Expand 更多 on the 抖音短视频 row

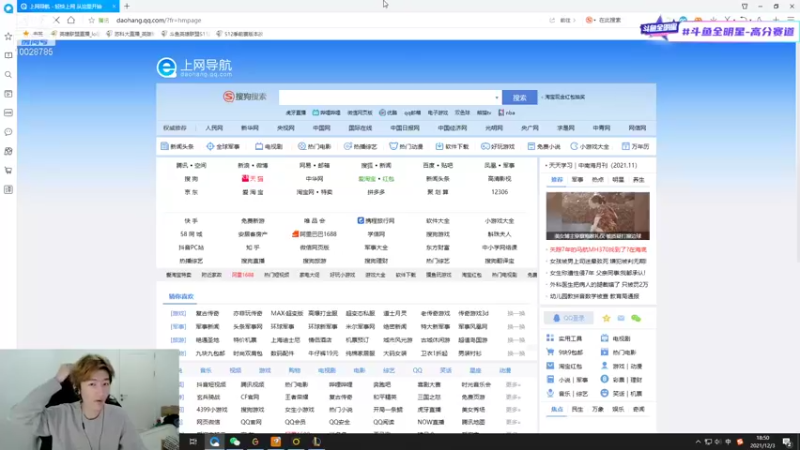point(513,384)
